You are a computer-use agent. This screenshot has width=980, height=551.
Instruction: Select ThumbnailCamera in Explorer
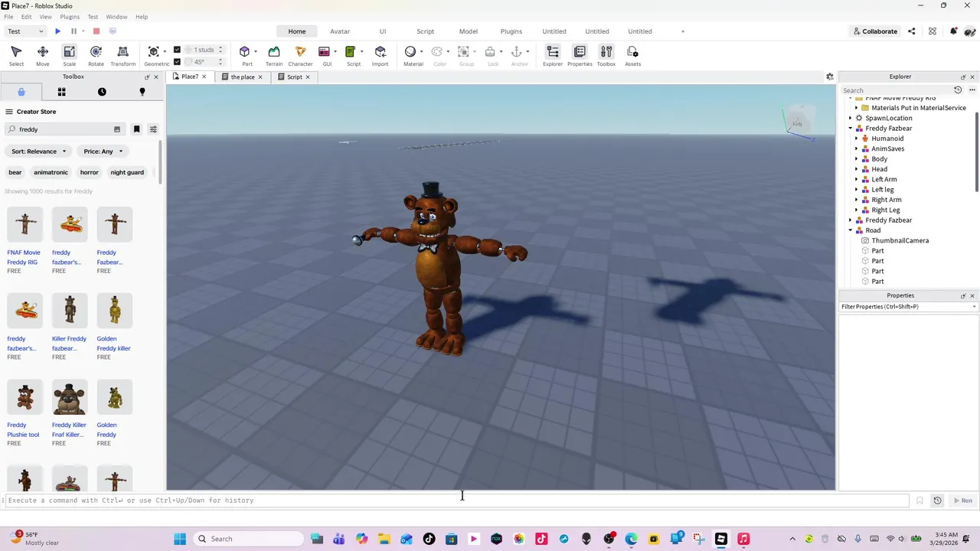[x=900, y=240]
